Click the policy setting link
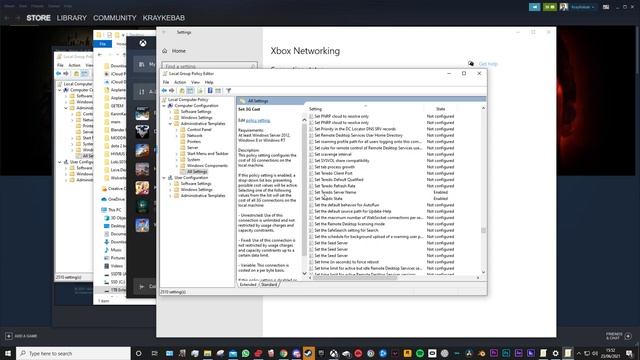Image resolution: width=640 pixels, height=360 pixels. coord(258,120)
